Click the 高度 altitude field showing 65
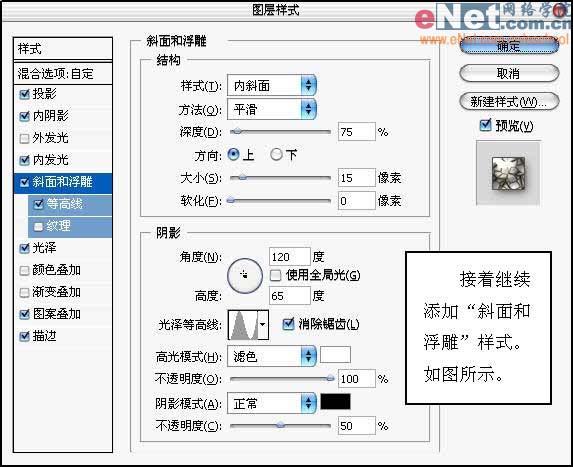Viewport: 573px width, 467px height. point(289,296)
